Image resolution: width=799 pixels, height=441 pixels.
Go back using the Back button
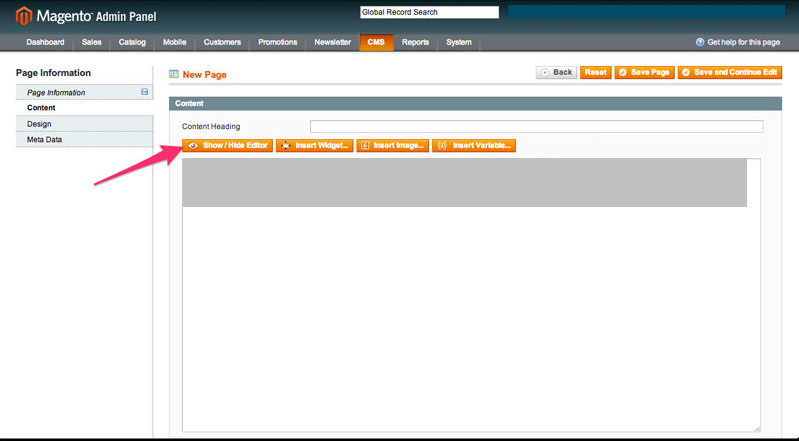tap(556, 72)
